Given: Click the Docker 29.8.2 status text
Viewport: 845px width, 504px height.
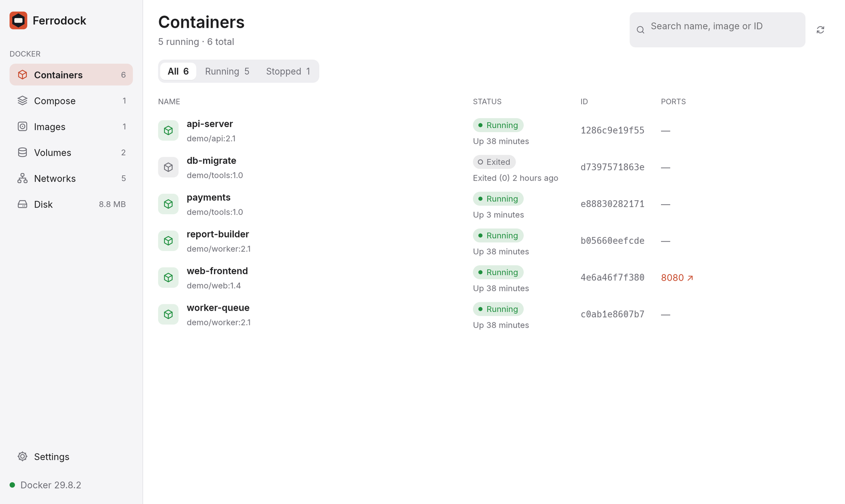Looking at the screenshot, I should tap(51, 485).
